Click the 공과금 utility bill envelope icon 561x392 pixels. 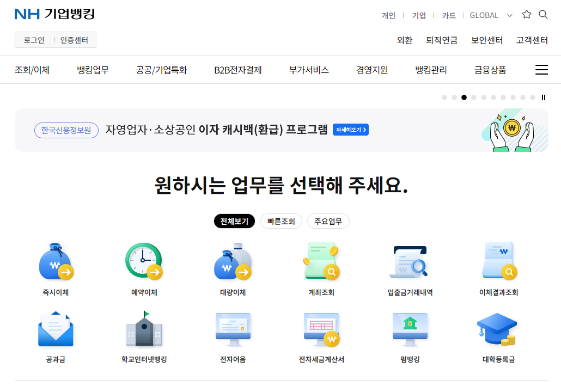(x=55, y=329)
